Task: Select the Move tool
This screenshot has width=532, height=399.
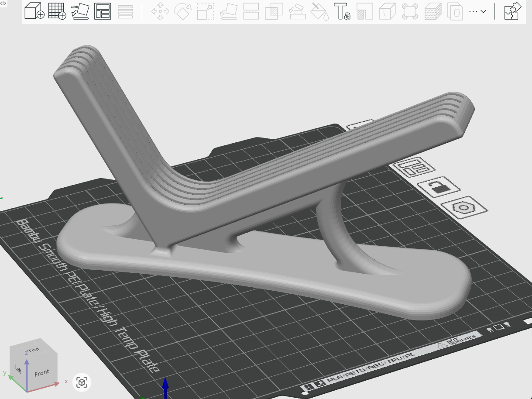Action: click(x=160, y=12)
